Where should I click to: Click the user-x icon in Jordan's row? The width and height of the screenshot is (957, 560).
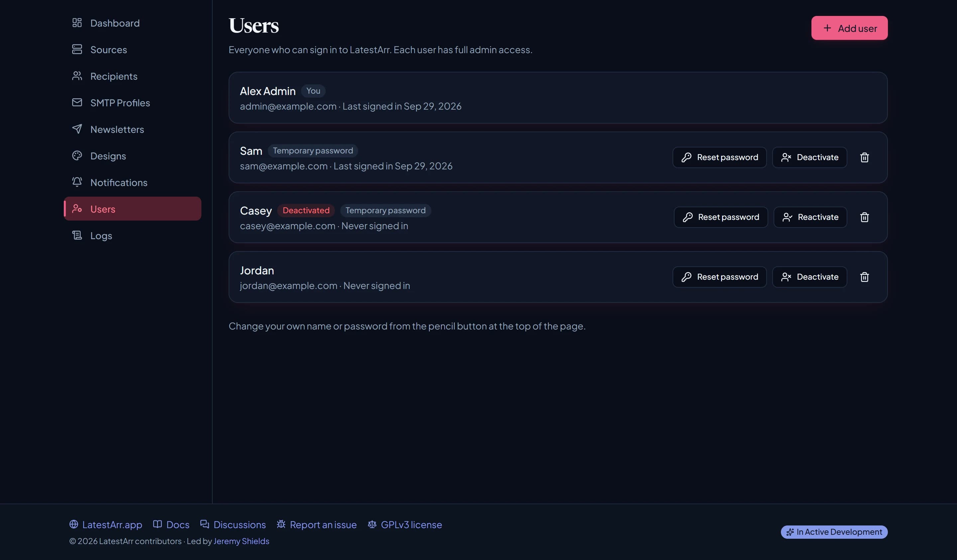click(x=786, y=277)
